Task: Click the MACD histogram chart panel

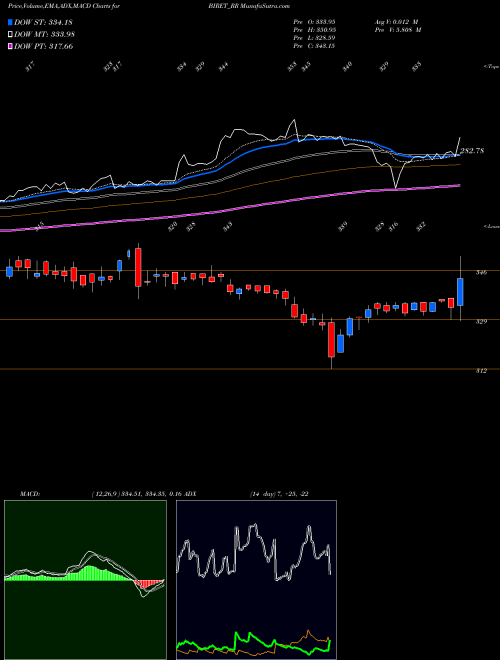Action: tap(85, 580)
